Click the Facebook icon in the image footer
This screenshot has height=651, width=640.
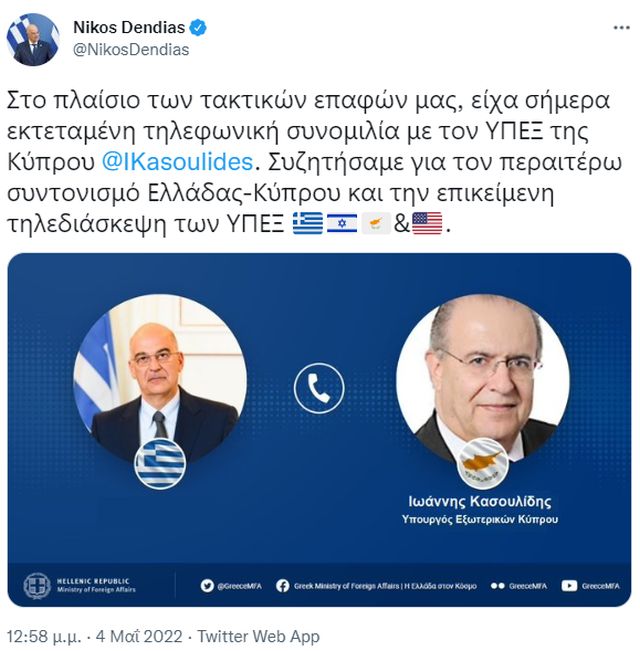pos(283,586)
